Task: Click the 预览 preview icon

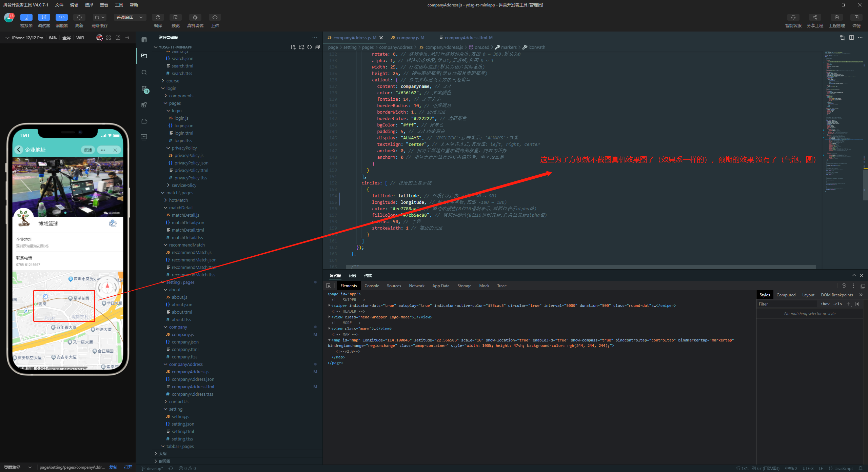Action: click(175, 17)
